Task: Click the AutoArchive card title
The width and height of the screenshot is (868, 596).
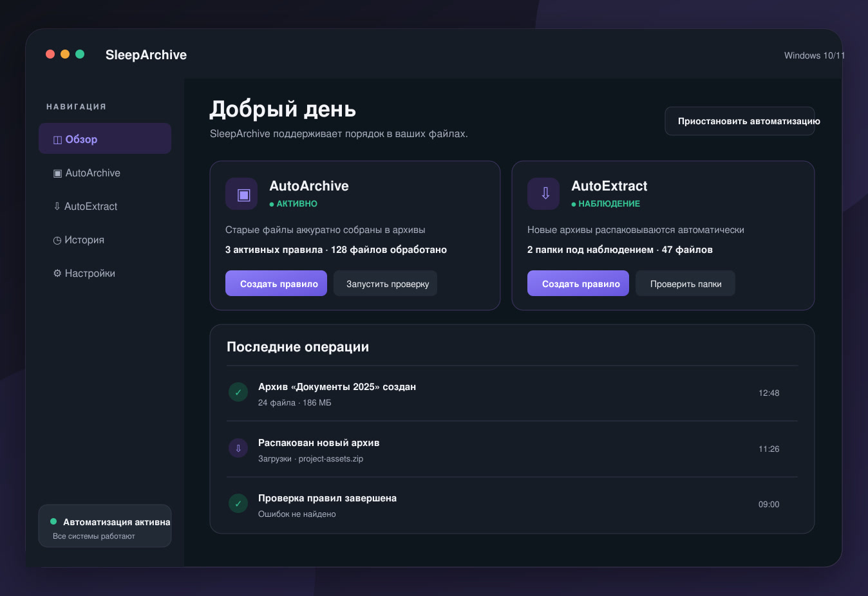Action: [309, 186]
